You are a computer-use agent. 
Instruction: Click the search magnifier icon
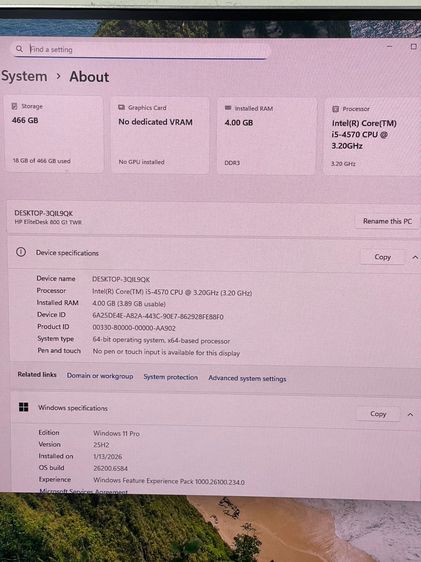pos(19,49)
